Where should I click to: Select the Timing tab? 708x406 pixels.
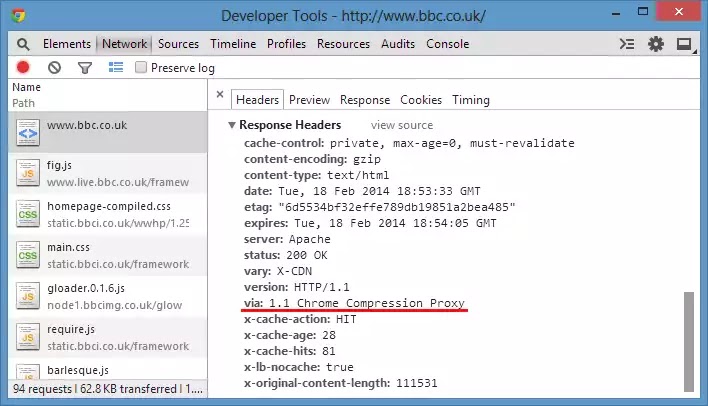[x=471, y=100]
